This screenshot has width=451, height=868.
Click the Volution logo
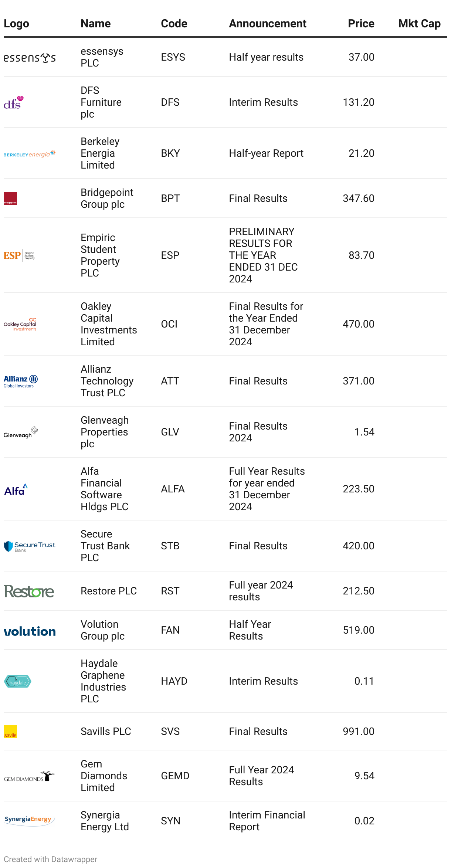tap(30, 631)
